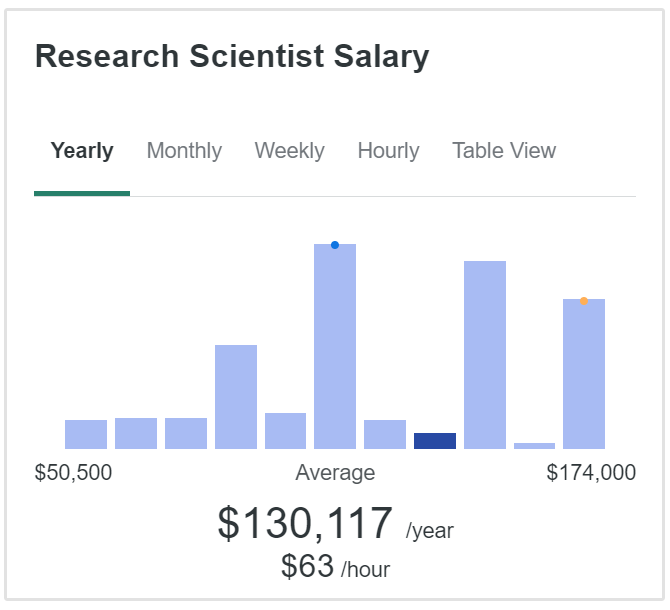The height and width of the screenshot is (610, 670).
Task: Select the Weekly tab
Action: coord(289,151)
